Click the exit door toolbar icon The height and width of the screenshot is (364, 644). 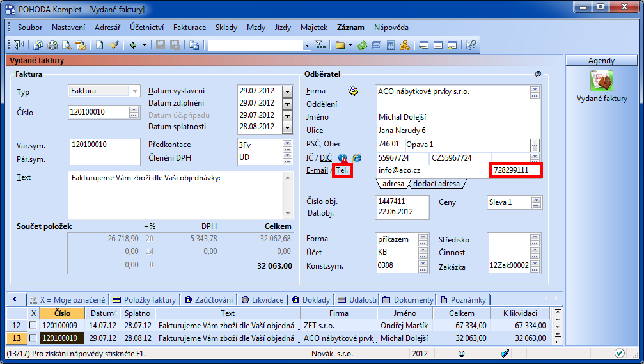click(19, 45)
